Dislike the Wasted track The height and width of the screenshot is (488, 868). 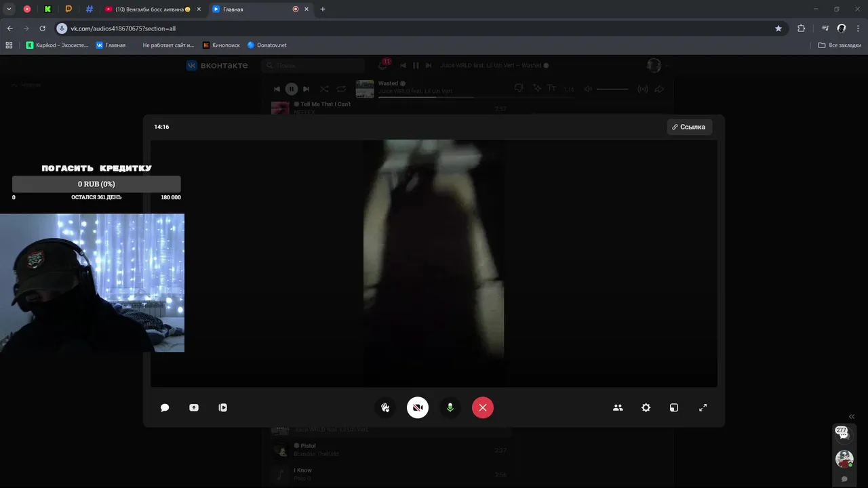tap(519, 89)
